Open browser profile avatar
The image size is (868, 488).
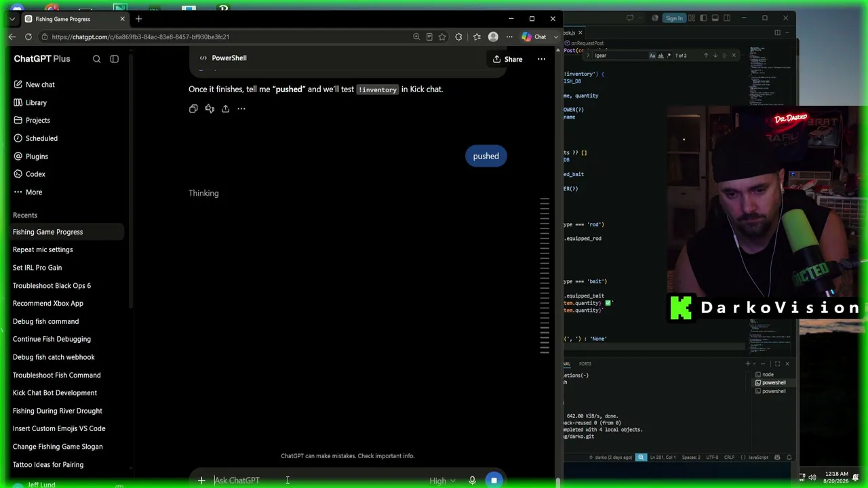[493, 37]
